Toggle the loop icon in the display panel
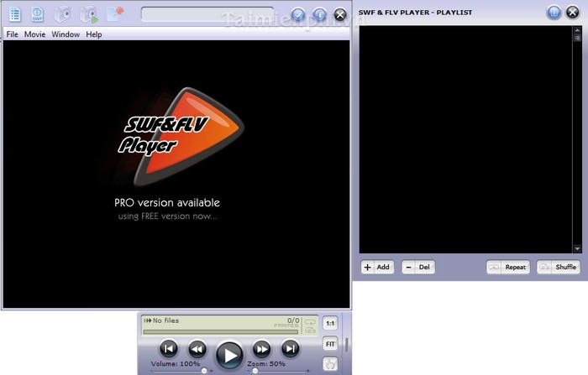The width and height of the screenshot is (588, 375). (x=310, y=322)
